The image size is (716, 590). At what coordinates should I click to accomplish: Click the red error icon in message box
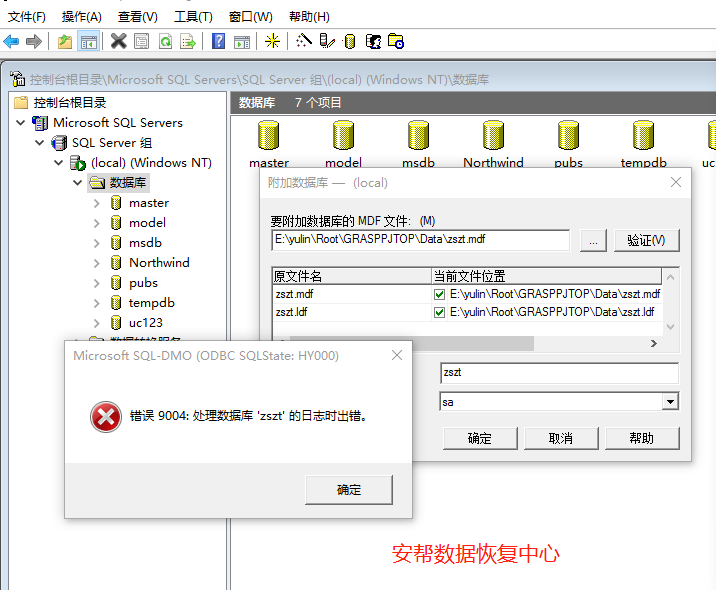point(106,417)
